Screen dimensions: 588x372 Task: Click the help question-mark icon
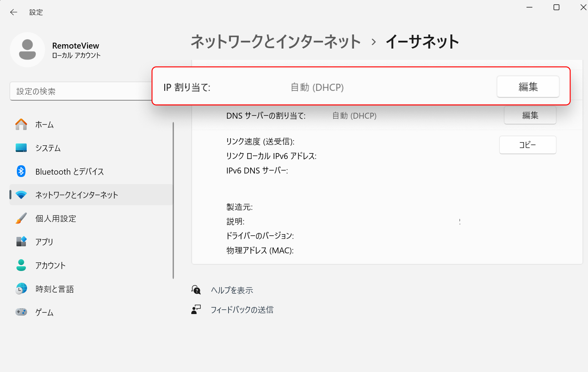click(196, 290)
